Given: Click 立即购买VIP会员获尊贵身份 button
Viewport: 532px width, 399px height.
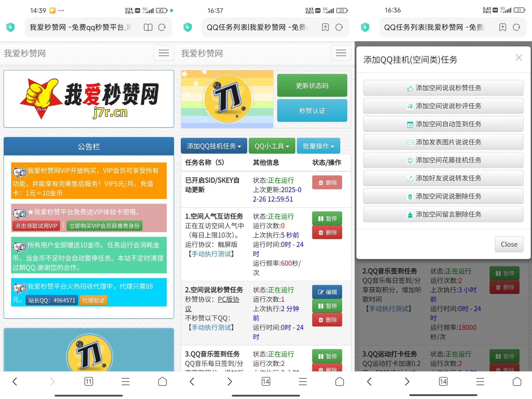Looking at the screenshot, I should pos(105,226).
